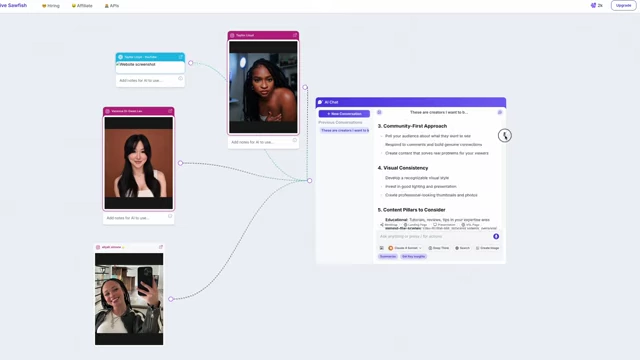Click Instagram icon on Taylor Lloyd card header
This screenshot has width=640, height=360.
(232, 36)
